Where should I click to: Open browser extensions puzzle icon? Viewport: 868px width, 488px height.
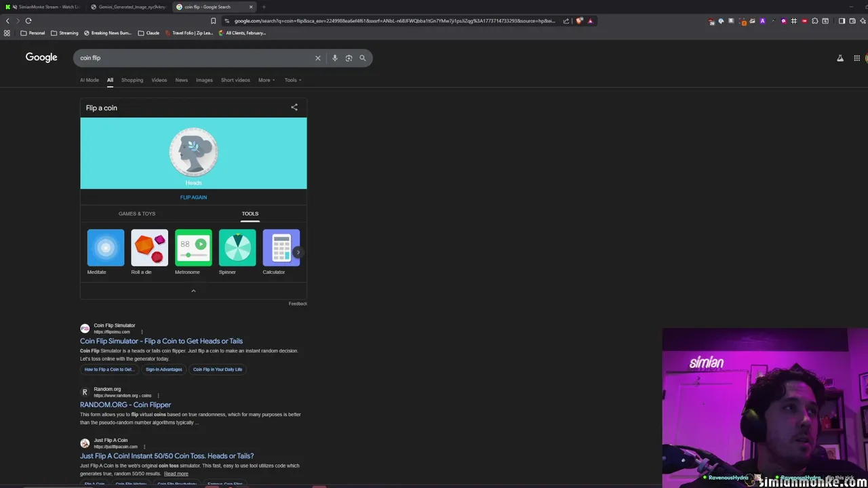pyautogui.click(x=814, y=21)
